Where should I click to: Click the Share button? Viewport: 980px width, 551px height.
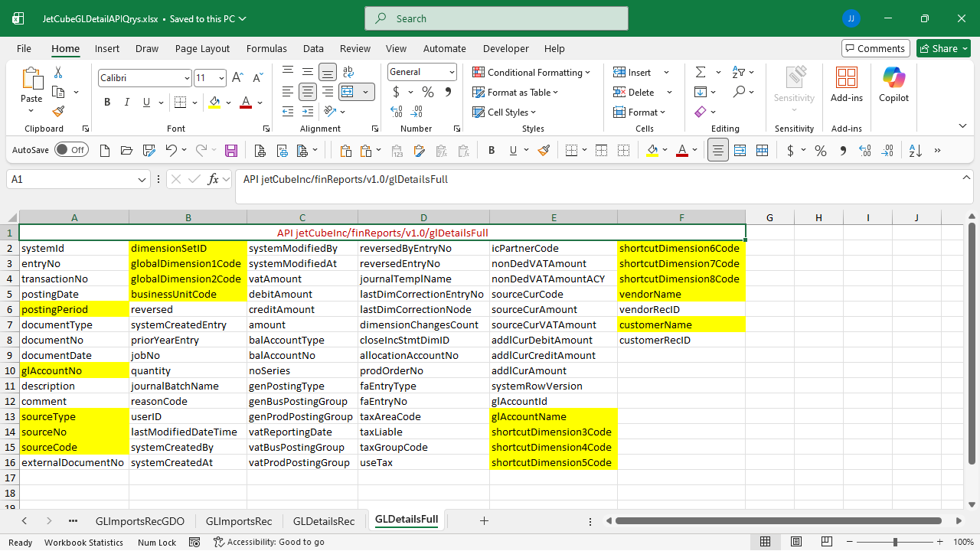(943, 48)
